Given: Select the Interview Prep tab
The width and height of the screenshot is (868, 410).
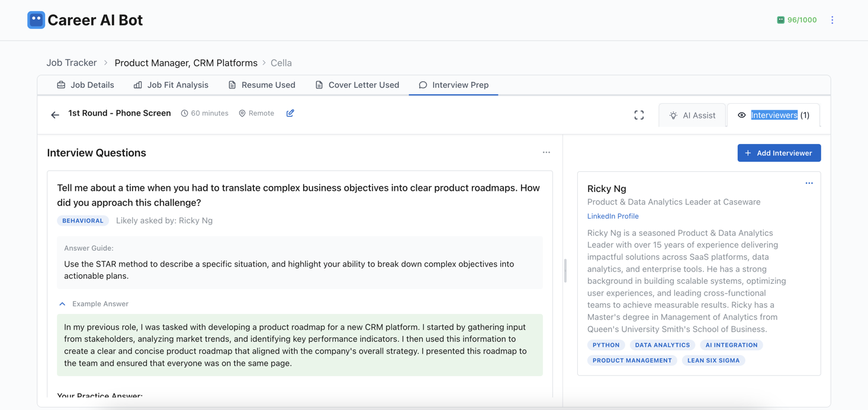Looking at the screenshot, I should [454, 85].
